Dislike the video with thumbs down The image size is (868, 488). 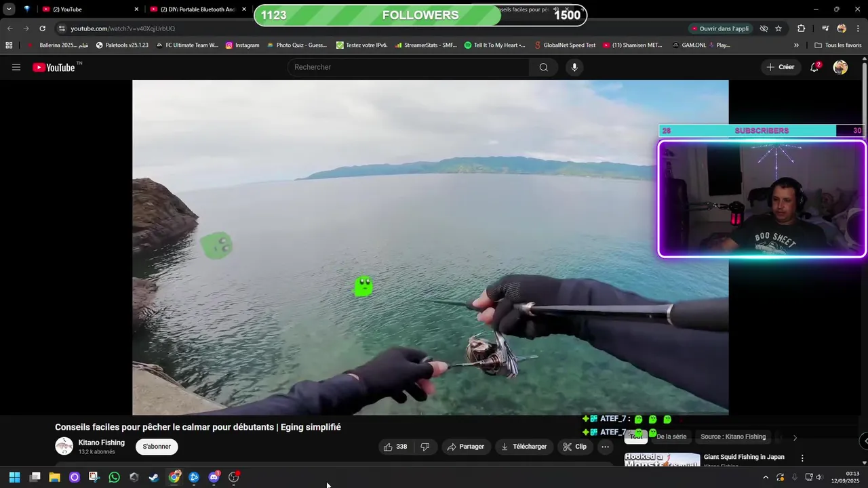click(425, 447)
